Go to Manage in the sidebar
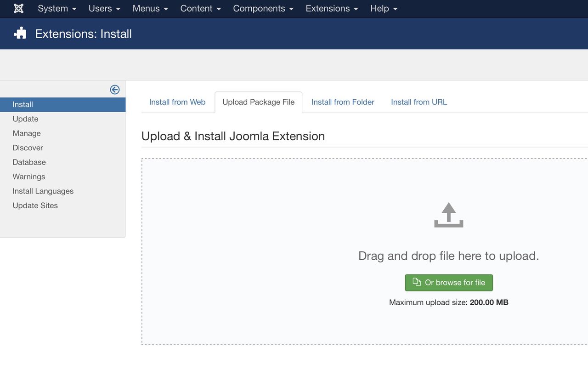The image size is (588, 370). click(27, 133)
